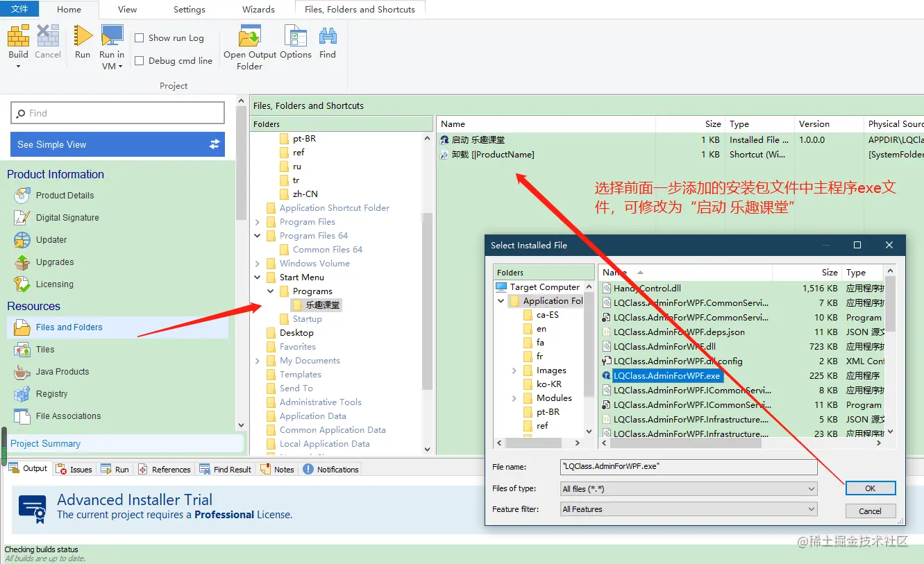The height and width of the screenshot is (564, 924).
Task: Open Digital Signature page
Action: click(67, 218)
